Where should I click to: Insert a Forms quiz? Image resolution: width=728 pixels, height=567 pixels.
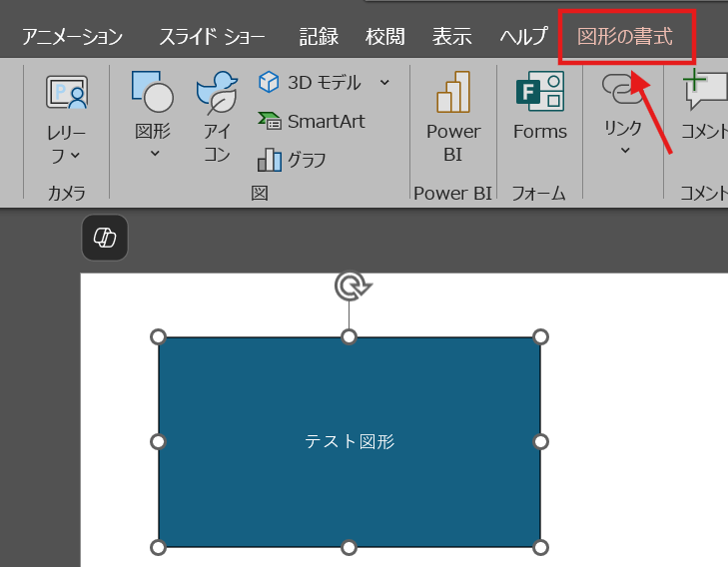coord(540,106)
